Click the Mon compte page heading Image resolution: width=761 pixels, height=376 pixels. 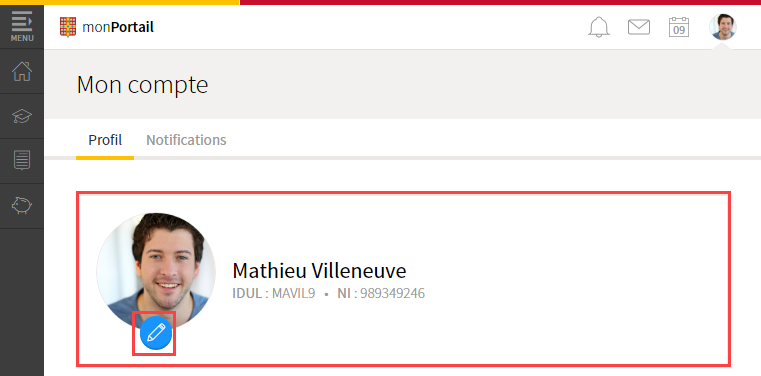[x=142, y=85]
